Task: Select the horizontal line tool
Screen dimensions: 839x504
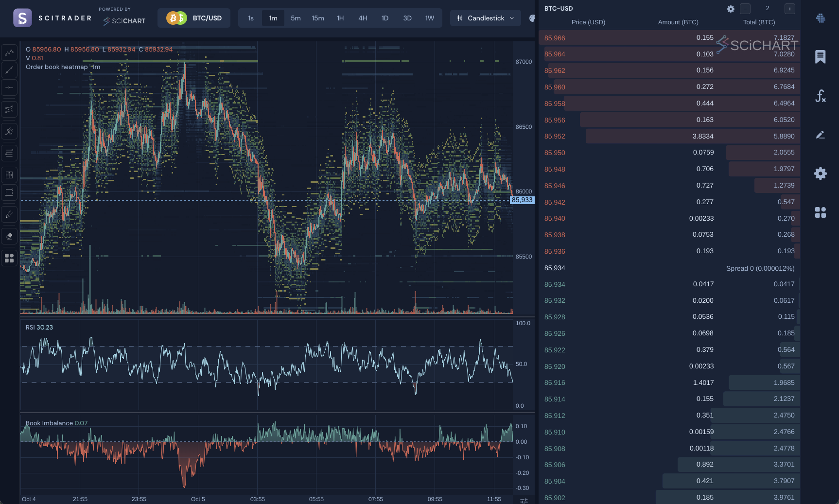Action: click(9, 87)
